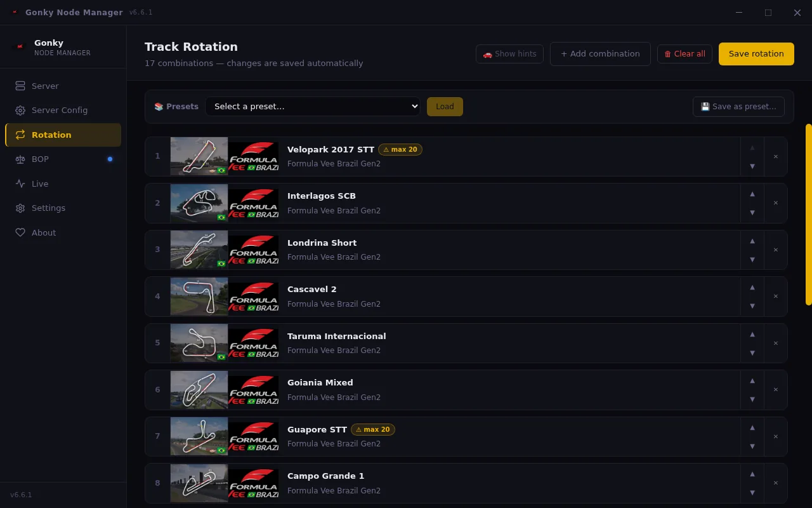Click the Velopark 2017 STT track thumbnail
This screenshot has width=812, height=508.
click(199, 156)
